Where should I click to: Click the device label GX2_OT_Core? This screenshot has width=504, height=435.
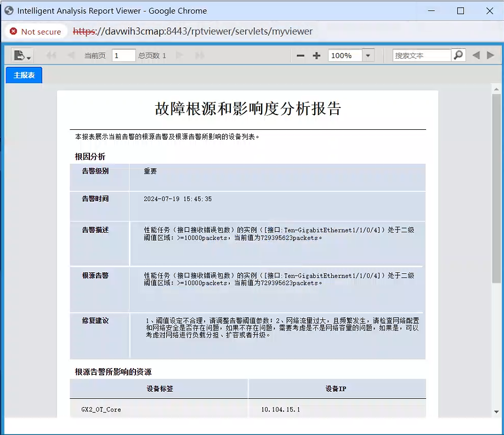(101, 410)
